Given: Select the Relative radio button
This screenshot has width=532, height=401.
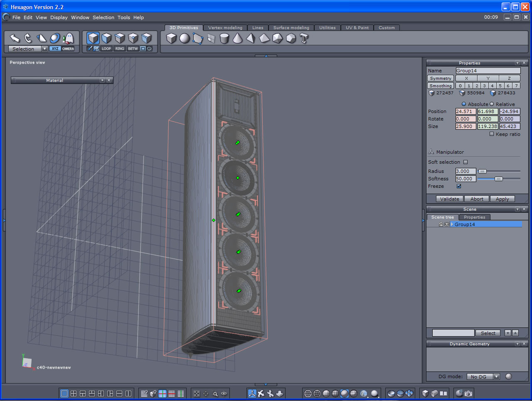Looking at the screenshot, I should click(x=492, y=104).
